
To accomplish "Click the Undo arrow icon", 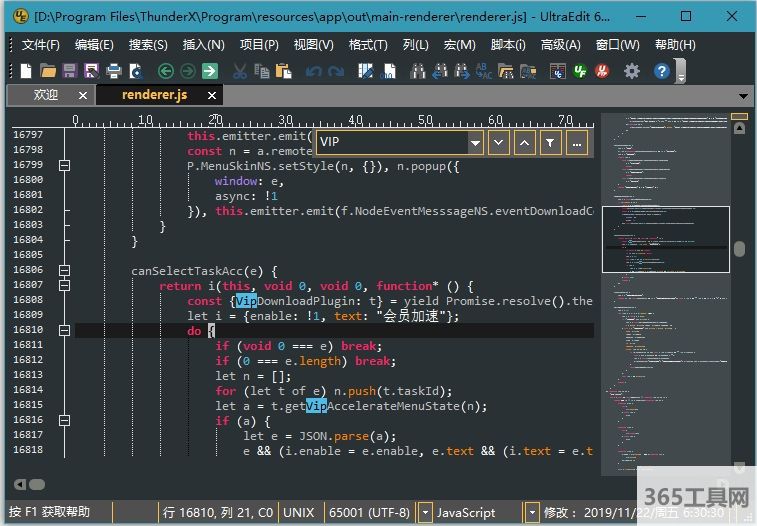I will [x=314, y=71].
